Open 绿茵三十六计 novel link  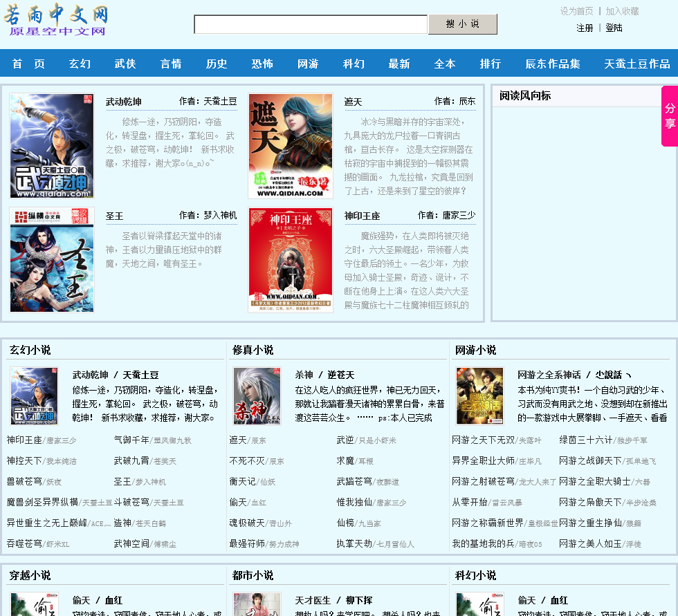[586, 440]
